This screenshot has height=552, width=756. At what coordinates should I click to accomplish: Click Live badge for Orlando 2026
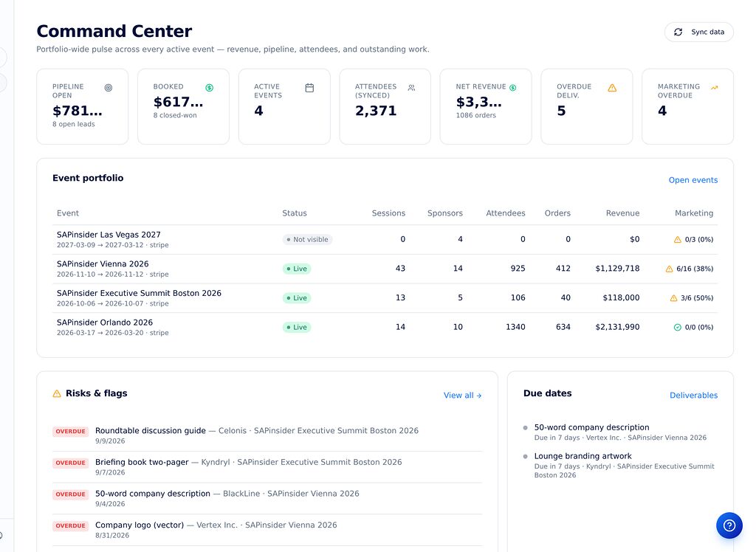pyautogui.click(x=297, y=328)
